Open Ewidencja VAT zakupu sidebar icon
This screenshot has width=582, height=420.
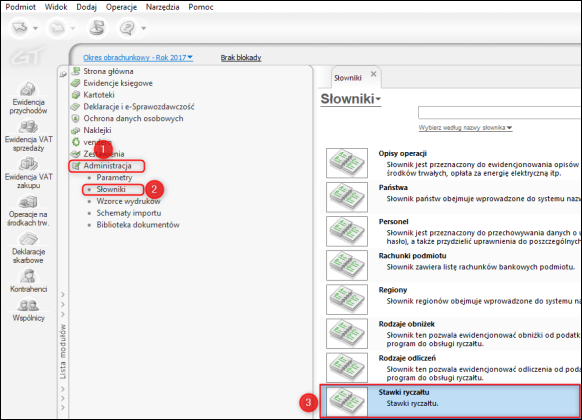[28, 173]
